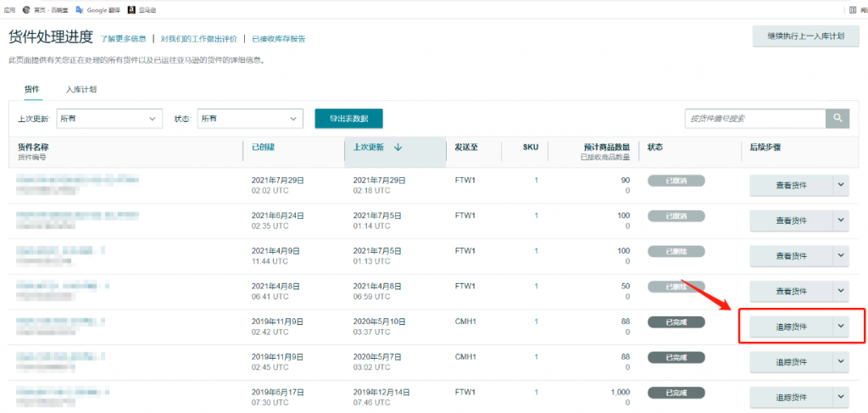868x413 pixels.
Task: Click the quantity 50 cell
Action: [x=626, y=287]
